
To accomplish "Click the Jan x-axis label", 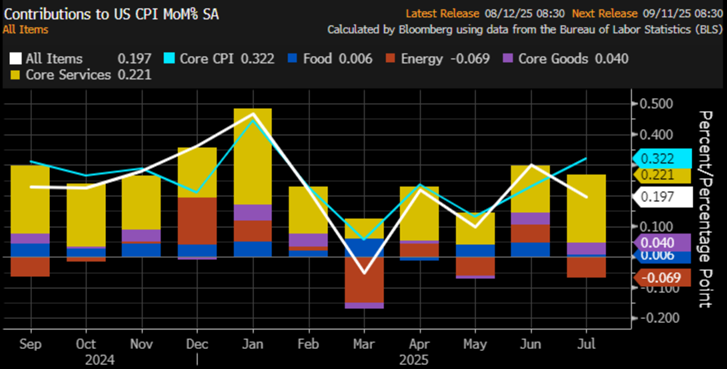I will click(x=253, y=344).
